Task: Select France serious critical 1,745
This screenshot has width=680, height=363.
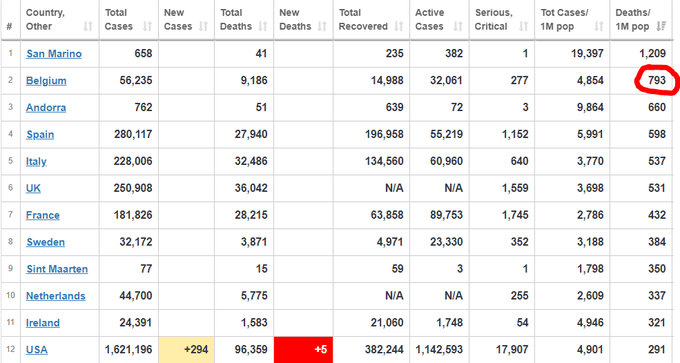Action: click(x=515, y=215)
